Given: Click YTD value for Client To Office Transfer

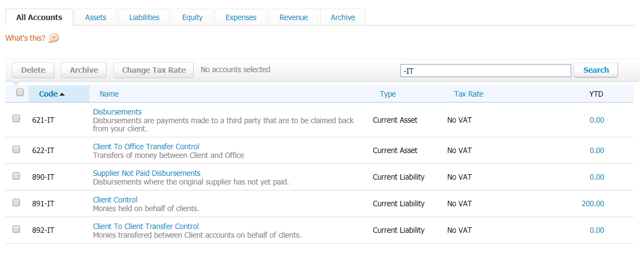Looking at the screenshot, I should tap(597, 150).
